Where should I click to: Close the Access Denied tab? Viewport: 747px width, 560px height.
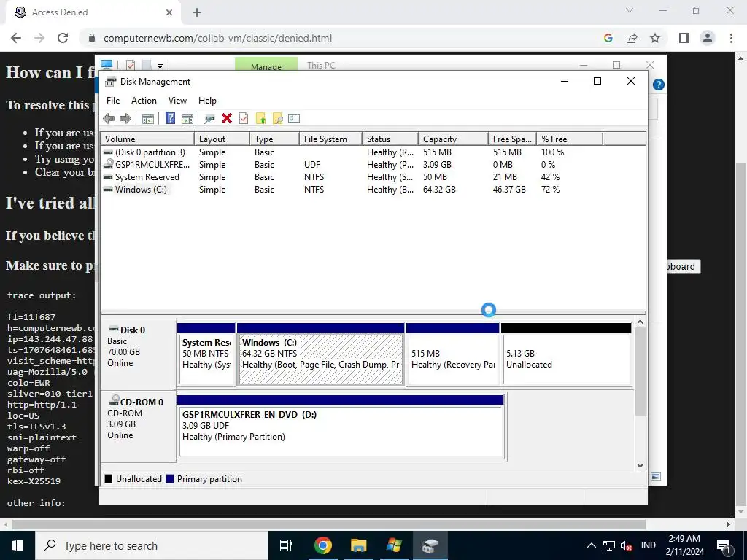169,12
